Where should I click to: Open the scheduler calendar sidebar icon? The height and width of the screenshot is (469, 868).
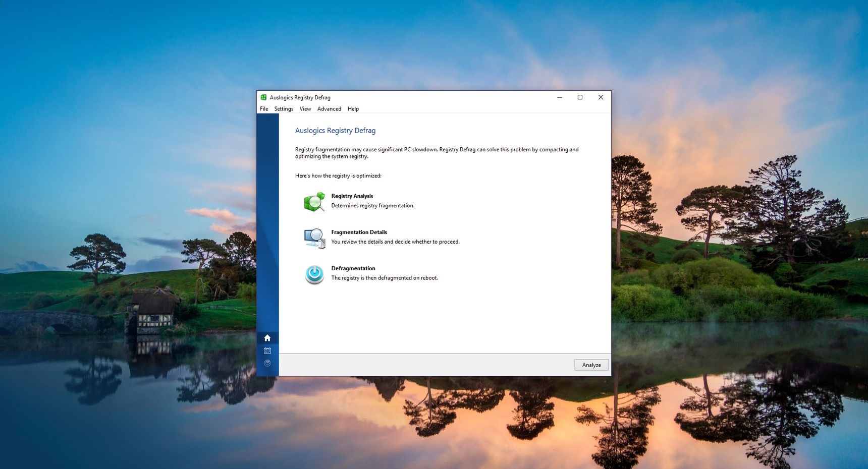click(x=267, y=350)
